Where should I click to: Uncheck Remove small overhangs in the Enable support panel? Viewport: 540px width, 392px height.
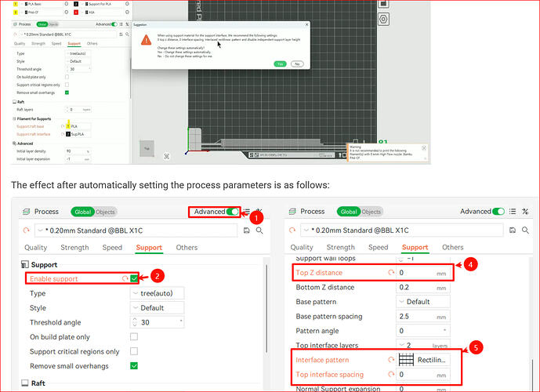coord(134,366)
